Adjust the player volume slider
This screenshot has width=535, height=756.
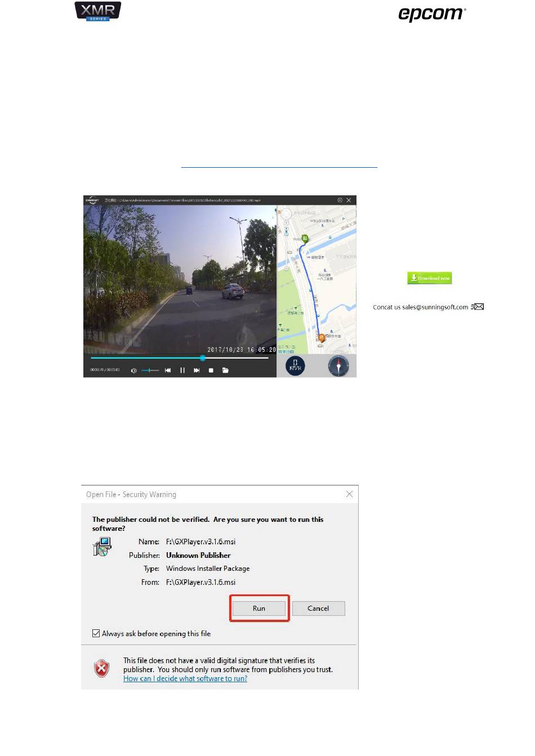coord(150,370)
